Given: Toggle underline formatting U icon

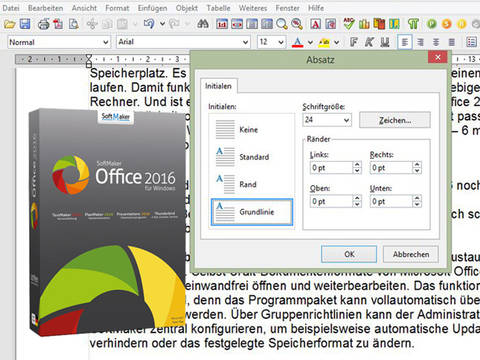Looking at the screenshot, I should (x=385, y=42).
